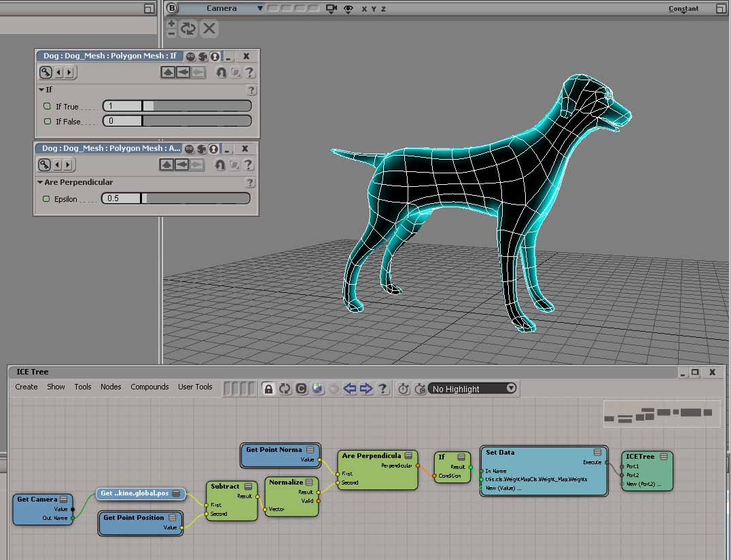Click the viewport camera icon next to Camera menu

click(x=332, y=9)
